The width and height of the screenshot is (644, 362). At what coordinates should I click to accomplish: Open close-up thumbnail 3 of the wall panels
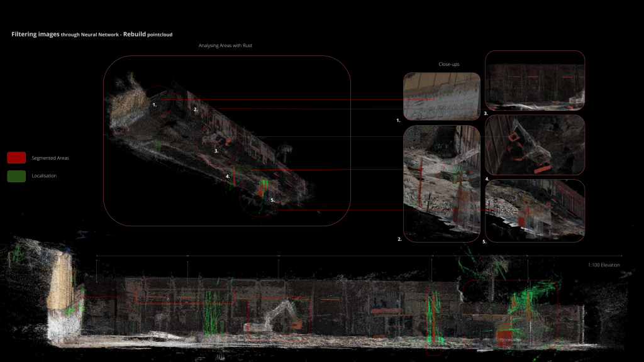535,82
